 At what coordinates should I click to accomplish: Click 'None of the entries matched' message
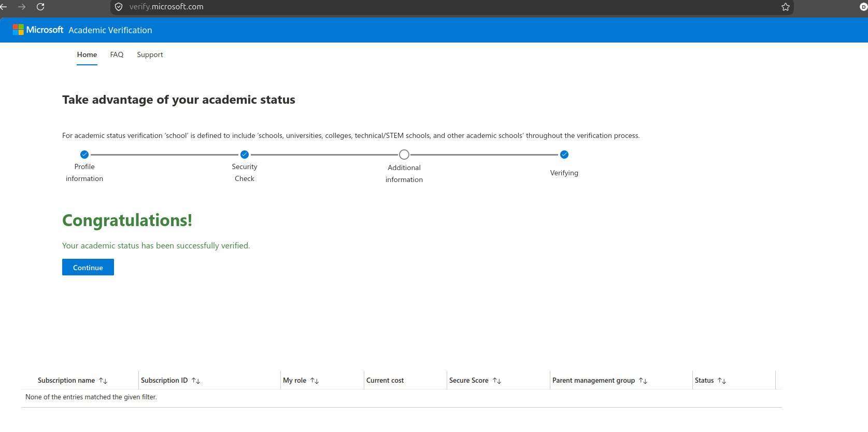[91, 397]
